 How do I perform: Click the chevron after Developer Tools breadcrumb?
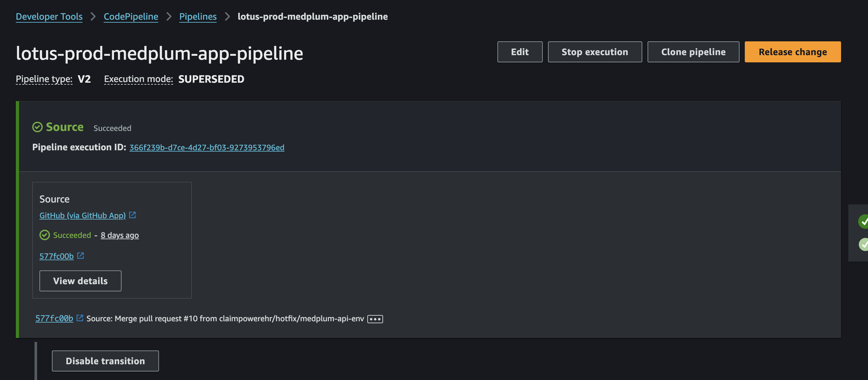pos(93,16)
